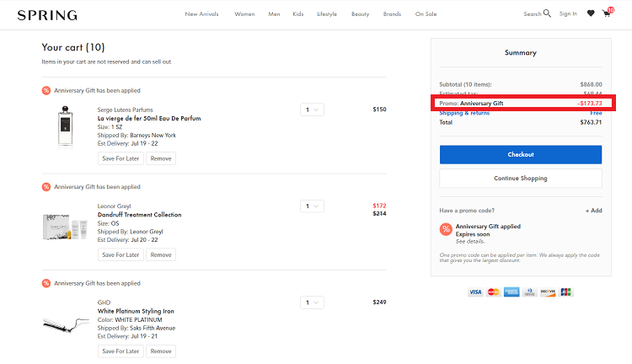The image size is (632, 364).
Task: Open the Kids menu
Action: pos(297,13)
